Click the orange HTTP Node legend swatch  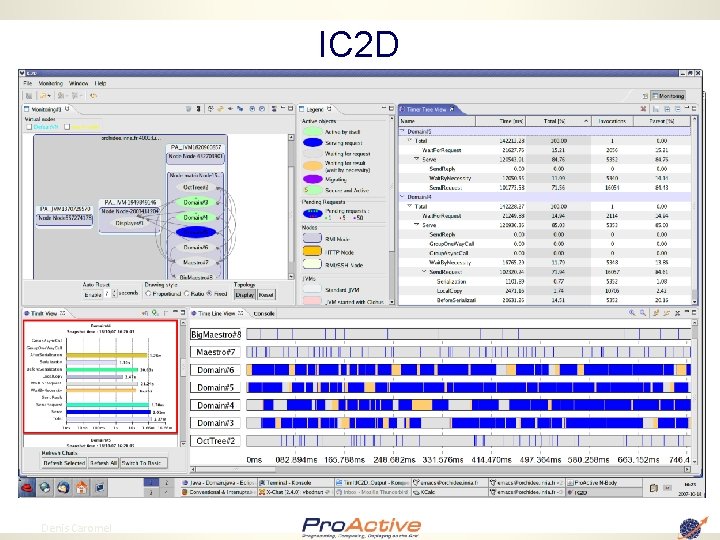tap(312, 252)
